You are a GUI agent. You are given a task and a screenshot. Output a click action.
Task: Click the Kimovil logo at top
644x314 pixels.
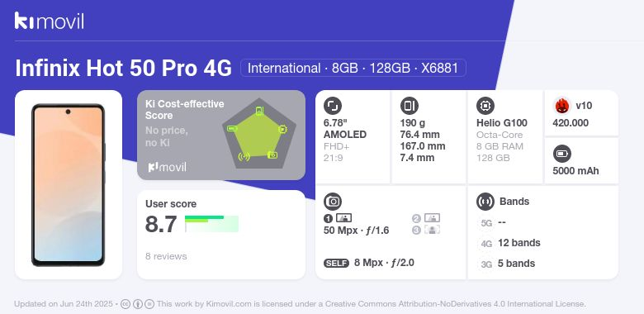50,21
